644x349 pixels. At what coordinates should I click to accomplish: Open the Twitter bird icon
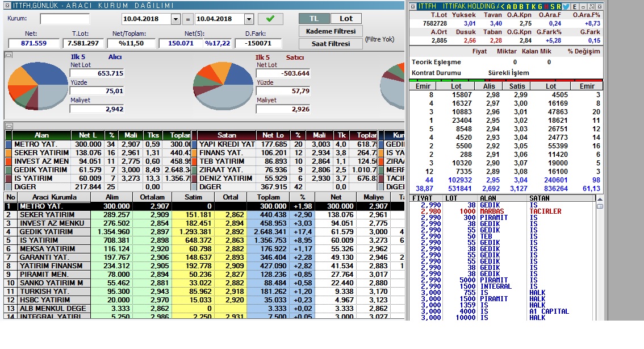click(x=566, y=7)
